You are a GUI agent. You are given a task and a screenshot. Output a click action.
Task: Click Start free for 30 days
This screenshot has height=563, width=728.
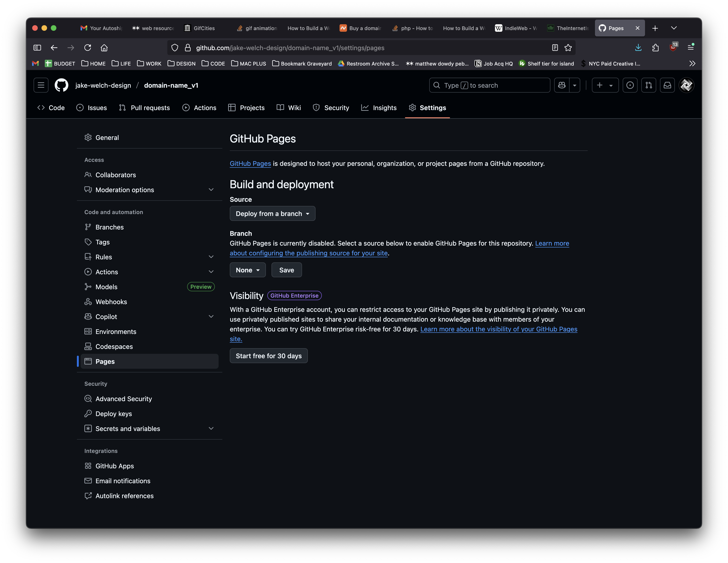[269, 356]
